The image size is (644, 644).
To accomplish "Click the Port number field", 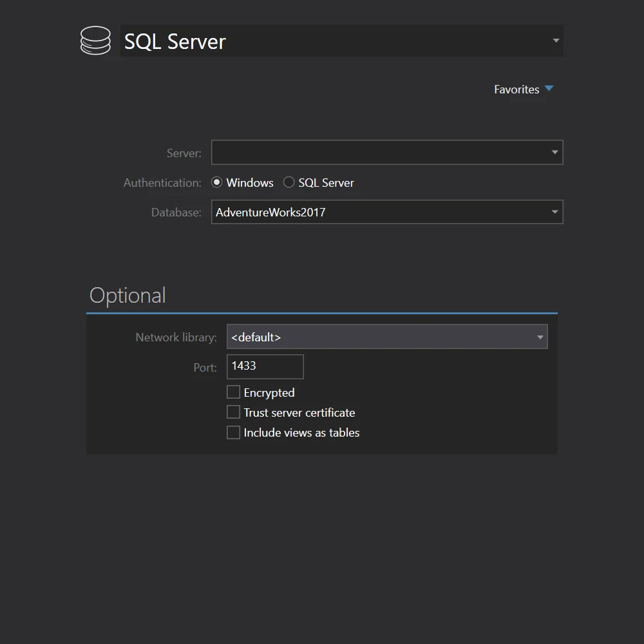I will [x=264, y=366].
